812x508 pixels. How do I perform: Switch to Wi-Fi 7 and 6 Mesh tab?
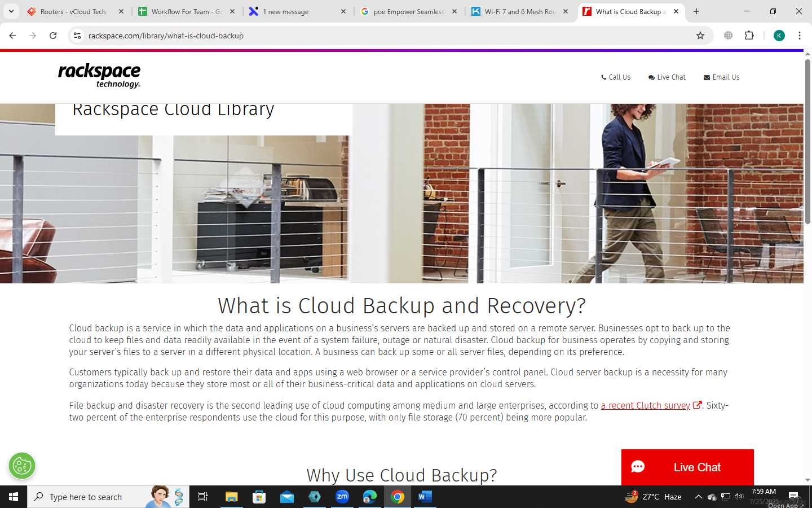pyautogui.click(x=519, y=11)
